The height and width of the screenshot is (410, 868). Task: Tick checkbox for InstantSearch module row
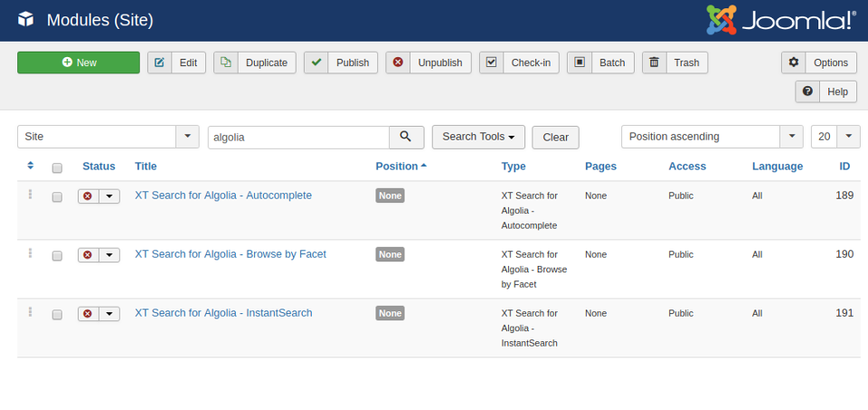57,314
